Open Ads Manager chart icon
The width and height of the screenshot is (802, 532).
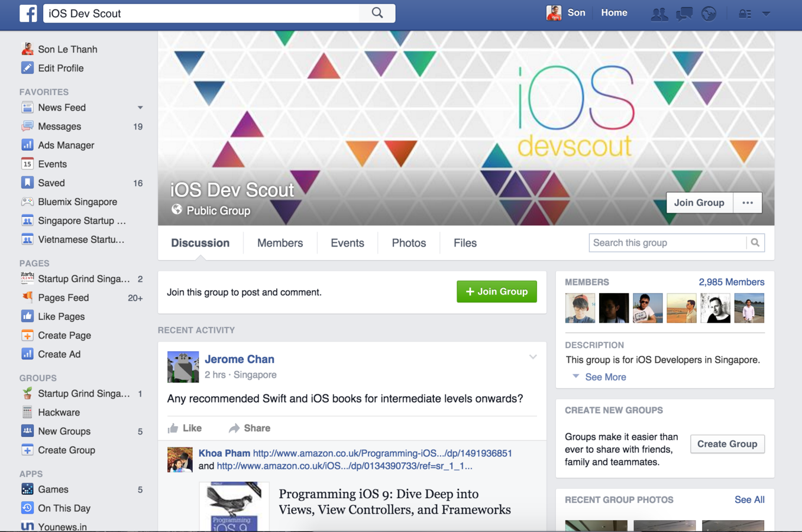[x=27, y=145]
